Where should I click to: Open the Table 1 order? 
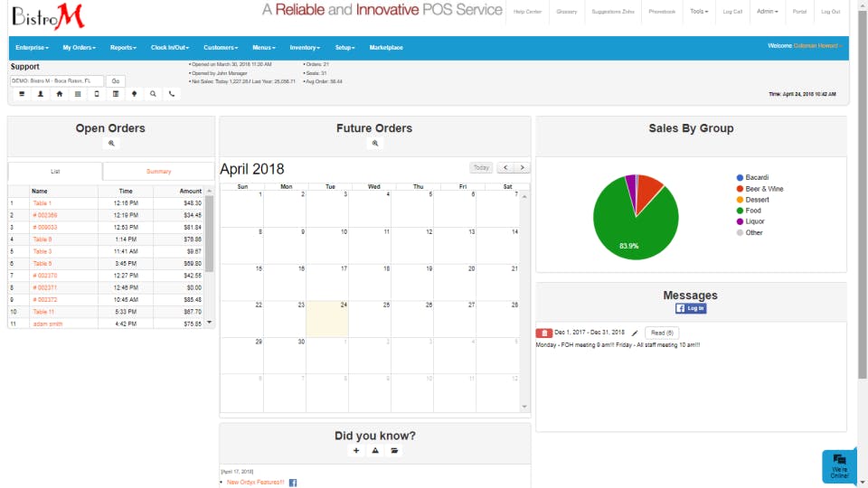click(42, 203)
